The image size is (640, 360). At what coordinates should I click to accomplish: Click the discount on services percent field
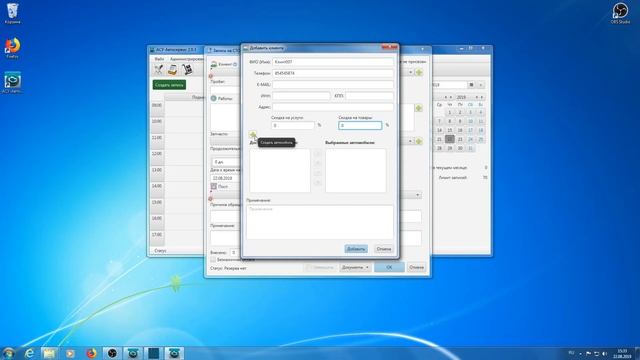click(293, 125)
